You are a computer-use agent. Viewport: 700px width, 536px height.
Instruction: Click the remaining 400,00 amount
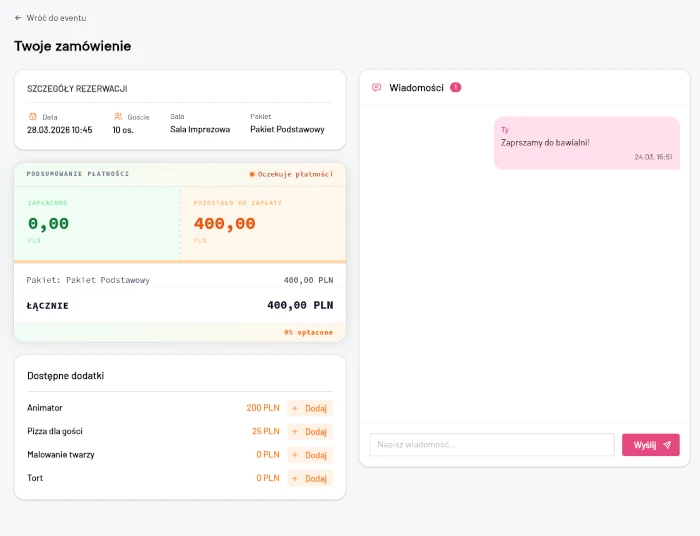point(225,224)
